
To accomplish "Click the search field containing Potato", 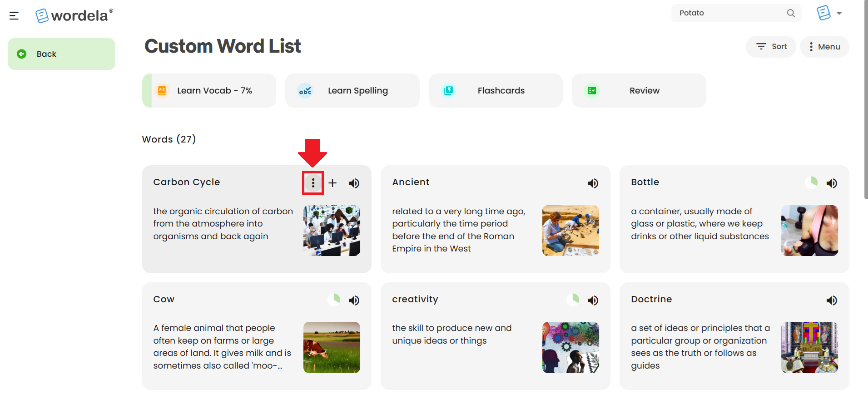I will pyautogui.click(x=736, y=13).
